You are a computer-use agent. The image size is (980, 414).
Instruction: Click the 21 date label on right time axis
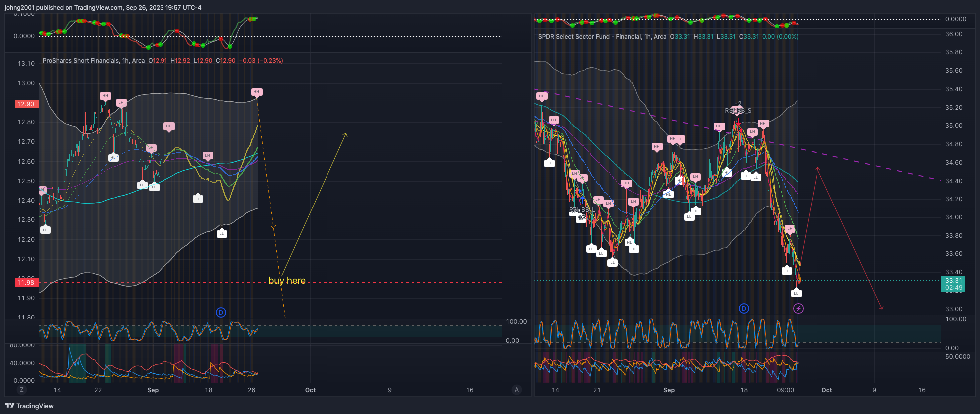[597, 390]
